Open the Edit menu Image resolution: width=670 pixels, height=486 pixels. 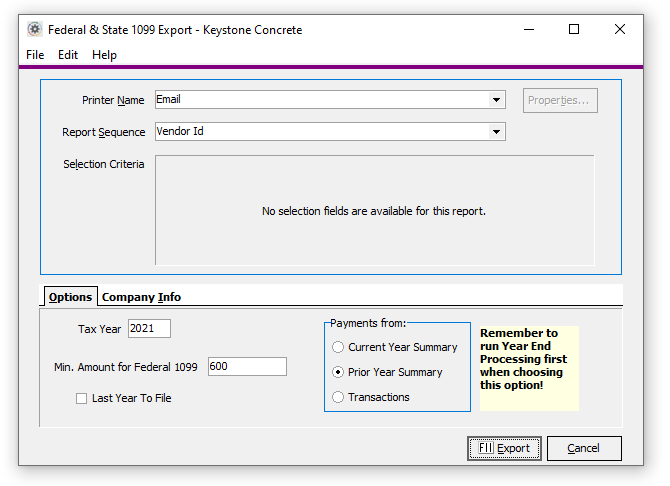pyautogui.click(x=68, y=55)
